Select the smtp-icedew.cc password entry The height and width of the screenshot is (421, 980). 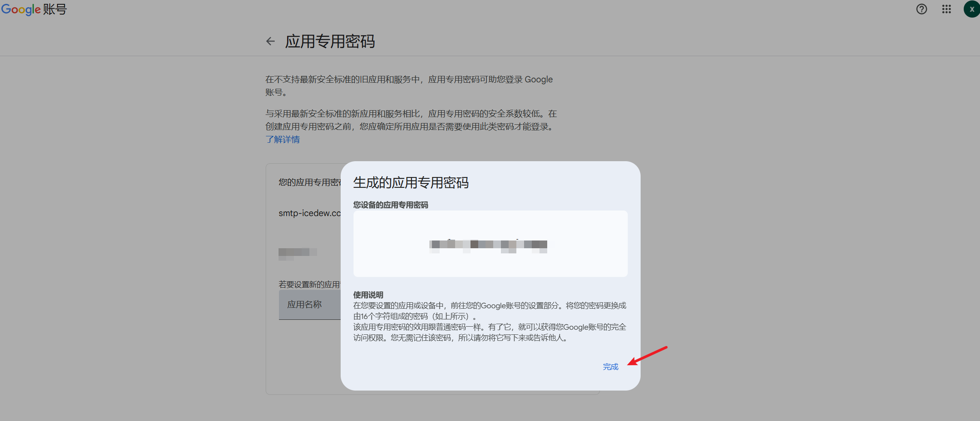coord(309,213)
